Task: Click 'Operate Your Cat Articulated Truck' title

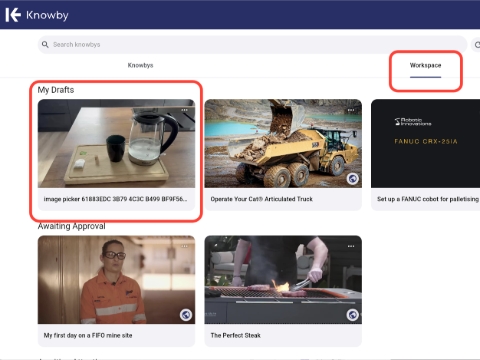Action: click(262, 199)
